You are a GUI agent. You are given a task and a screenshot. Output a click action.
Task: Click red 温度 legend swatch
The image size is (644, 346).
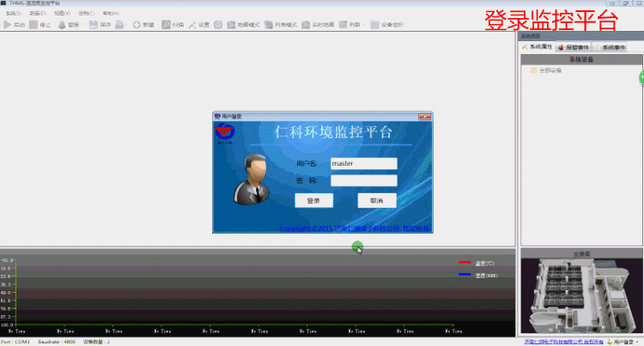(x=465, y=262)
